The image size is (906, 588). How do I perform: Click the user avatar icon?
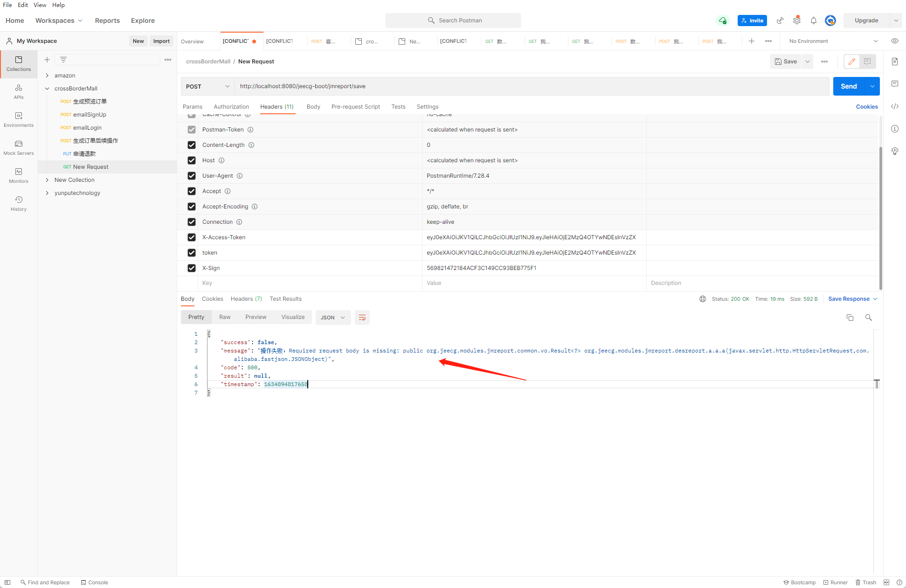[830, 21]
